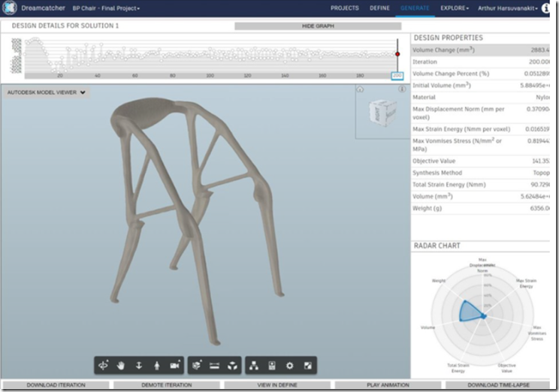Select the Volume Change (mm³) property row
The height and width of the screenshot is (392, 559).
click(481, 50)
